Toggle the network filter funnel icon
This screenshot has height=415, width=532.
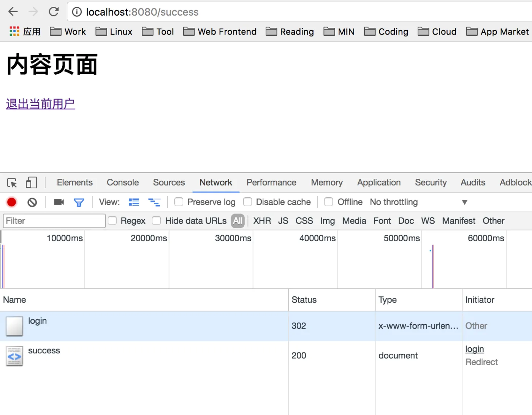pos(79,202)
